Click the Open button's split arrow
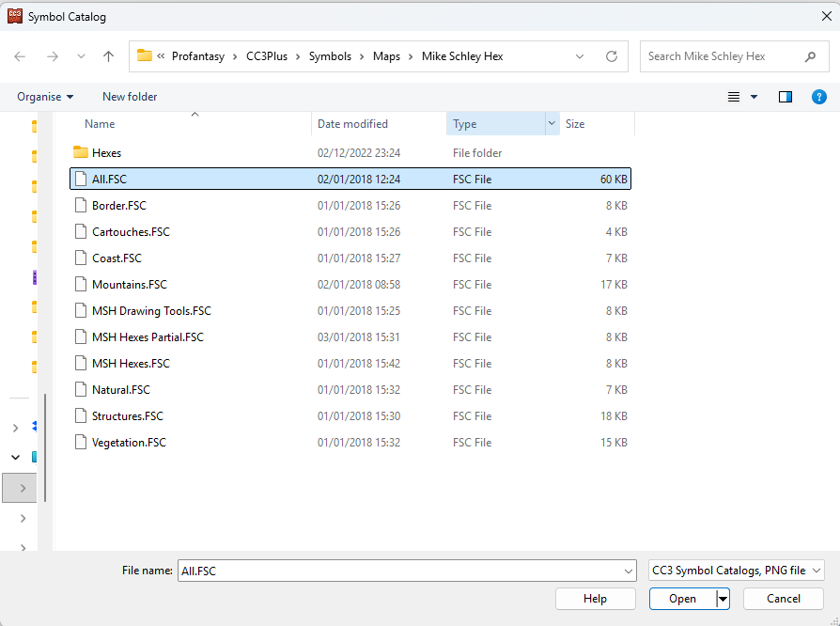 (x=723, y=599)
